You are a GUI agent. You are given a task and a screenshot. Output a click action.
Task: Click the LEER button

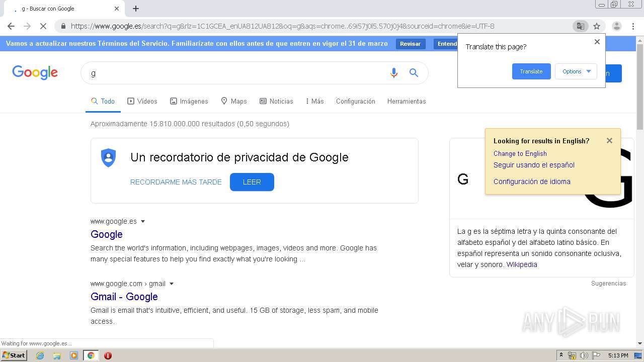252,182
